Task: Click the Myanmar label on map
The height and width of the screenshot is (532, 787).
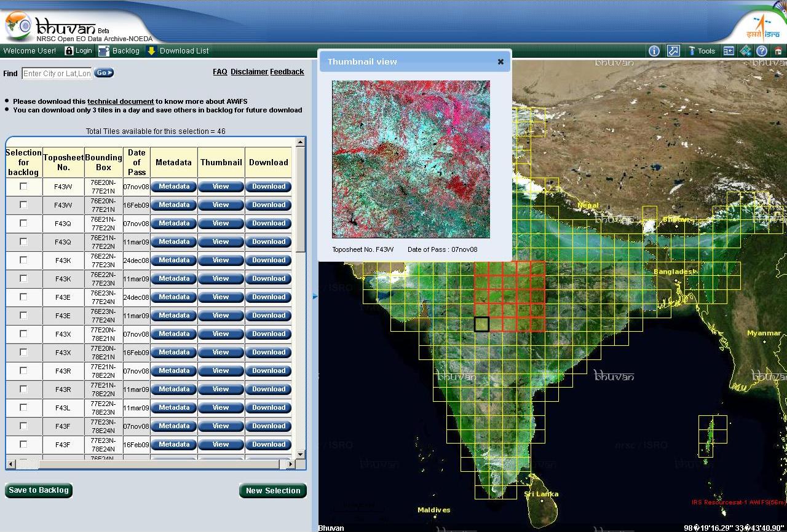Action: [764, 333]
